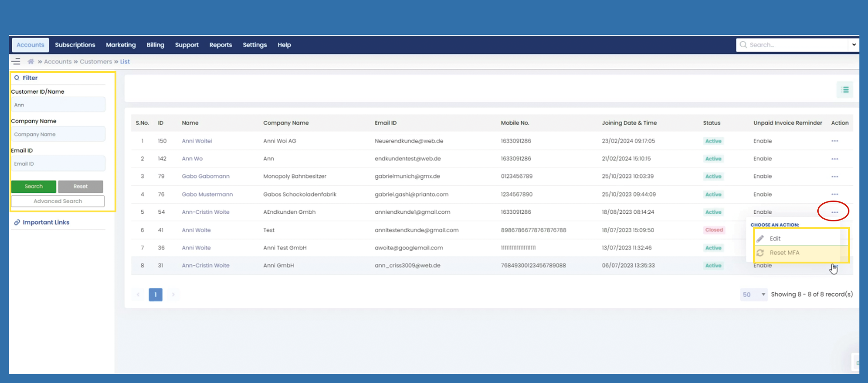868x383 pixels.
Task: Expand the search box dropdown arrow
Action: pos(854,45)
